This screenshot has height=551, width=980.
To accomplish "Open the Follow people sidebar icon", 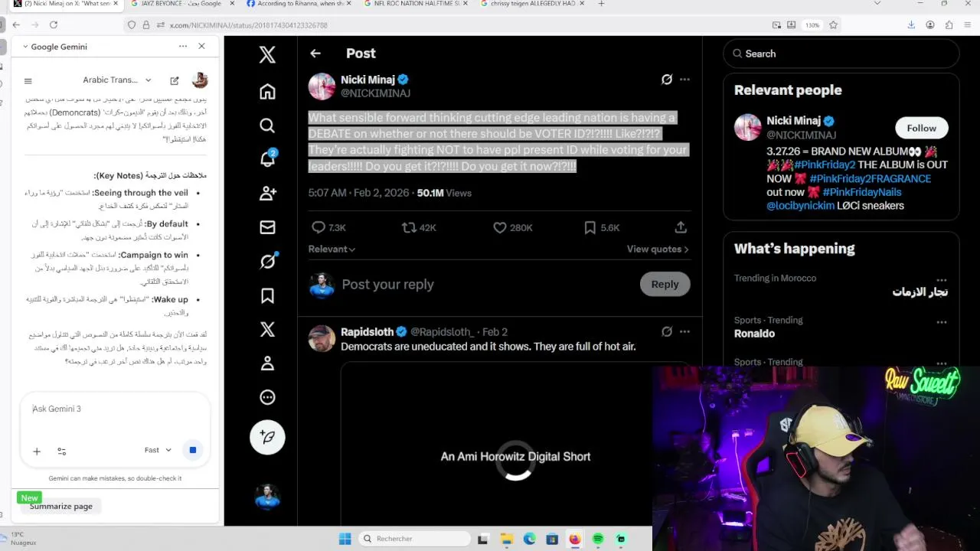I will [x=267, y=194].
